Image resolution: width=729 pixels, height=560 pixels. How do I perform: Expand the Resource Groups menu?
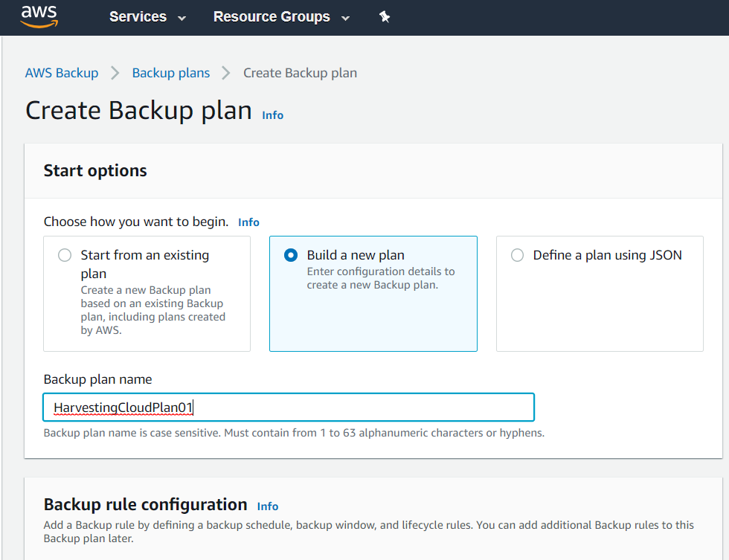tap(281, 16)
